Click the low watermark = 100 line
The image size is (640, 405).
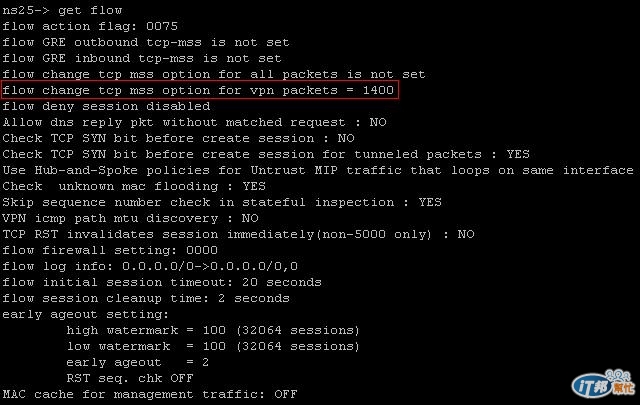213,346
